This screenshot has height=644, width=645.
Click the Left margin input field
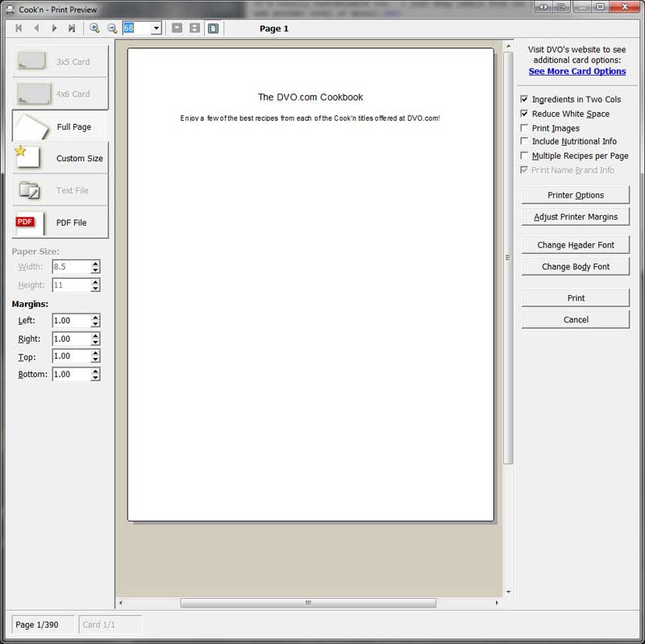tap(72, 320)
